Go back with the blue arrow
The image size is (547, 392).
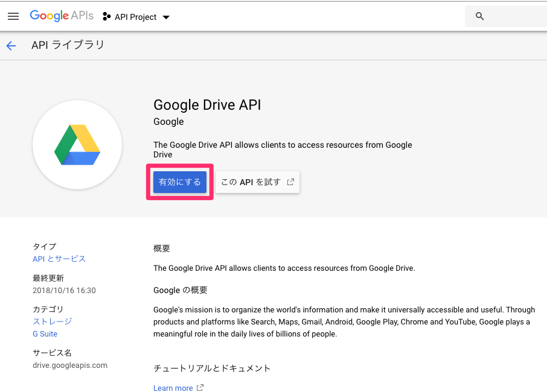point(11,46)
